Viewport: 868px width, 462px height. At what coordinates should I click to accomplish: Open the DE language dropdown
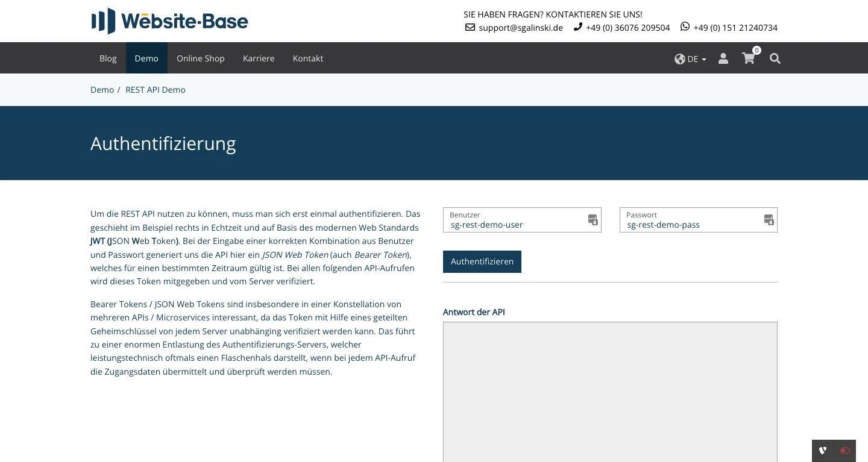coord(691,58)
